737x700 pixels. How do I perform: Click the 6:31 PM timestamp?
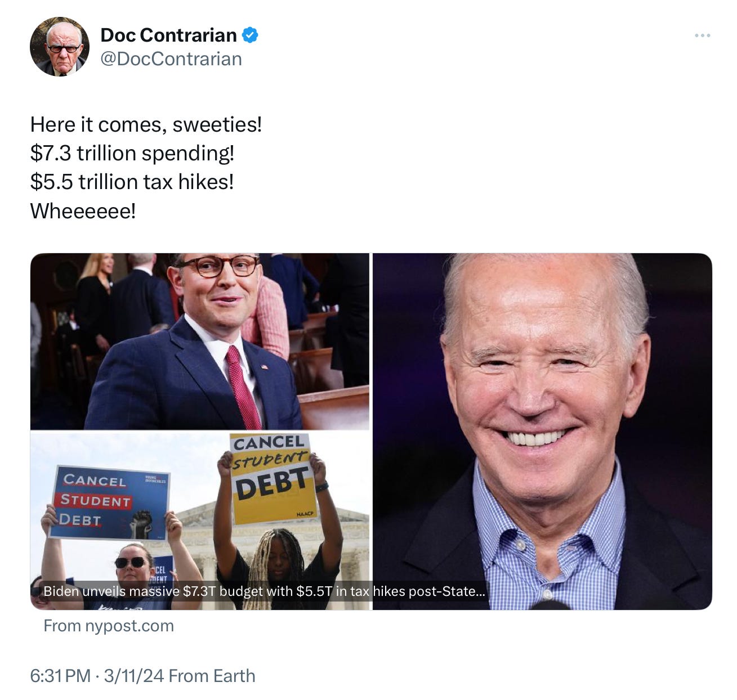[x=60, y=676]
